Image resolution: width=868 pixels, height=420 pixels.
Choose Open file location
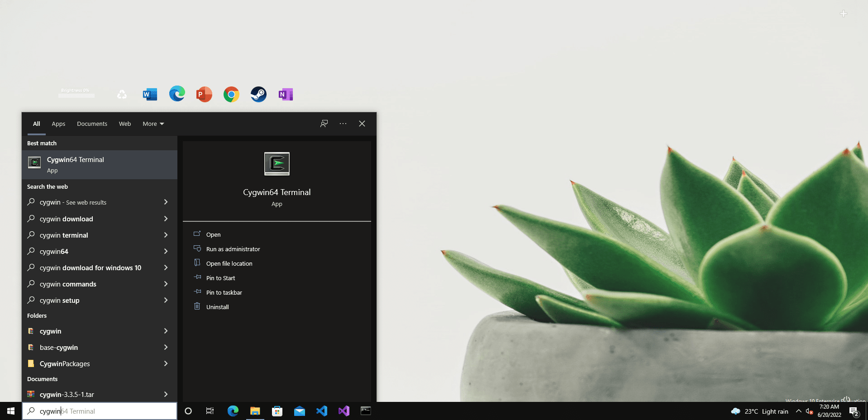tap(229, 263)
